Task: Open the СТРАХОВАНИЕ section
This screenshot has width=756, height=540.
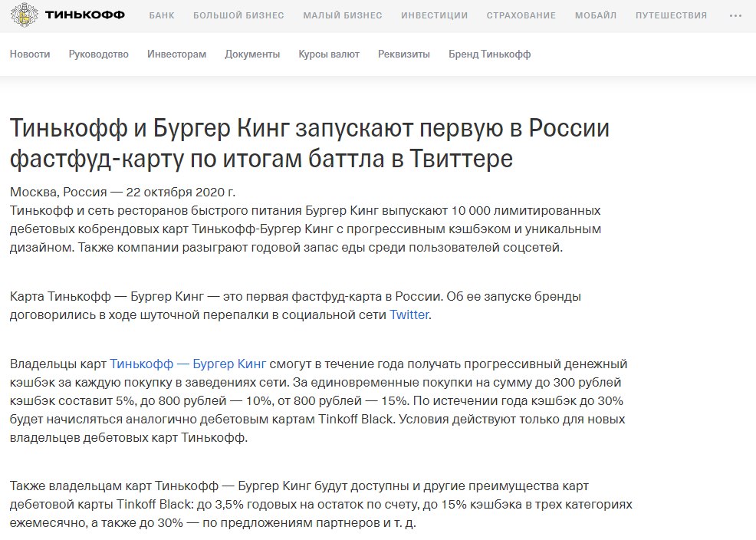Action: [x=521, y=15]
